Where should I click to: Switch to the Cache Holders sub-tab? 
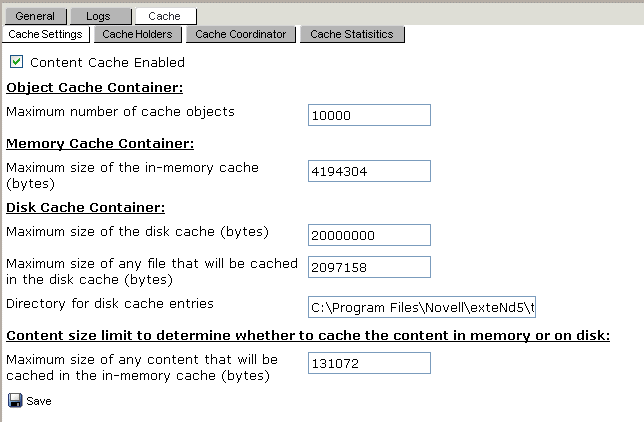pos(137,34)
